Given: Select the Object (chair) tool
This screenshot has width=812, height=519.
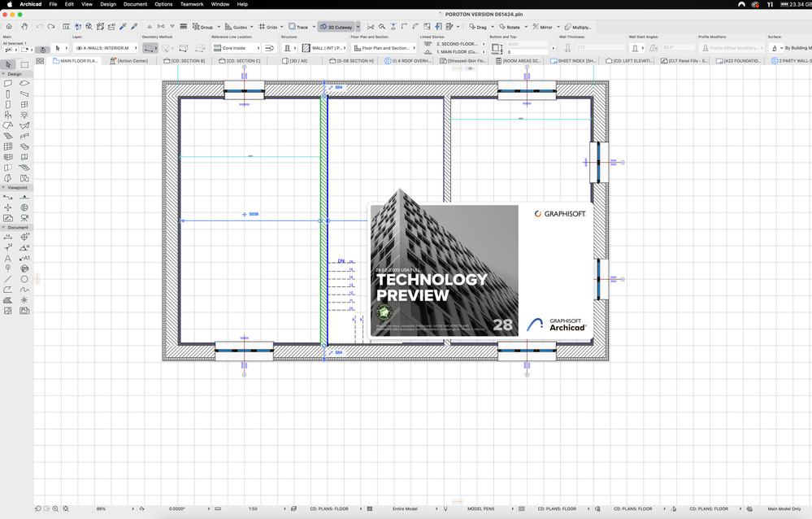Looking at the screenshot, I should pos(8,115).
